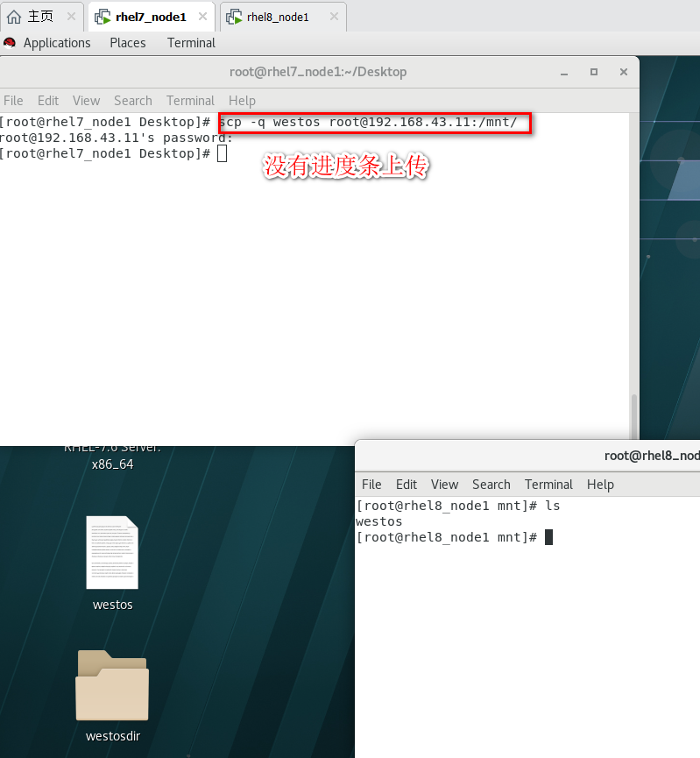
Task: Open File menu in rhel8 terminal
Action: pyautogui.click(x=371, y=485)
